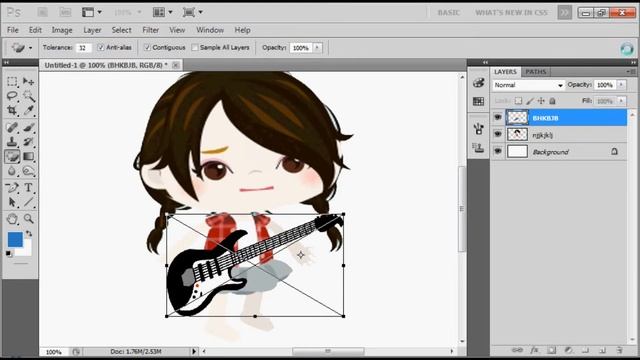This screenshot has width=640, height=360.
Task: Create a new layer
Action: click(x=602, y=350)
